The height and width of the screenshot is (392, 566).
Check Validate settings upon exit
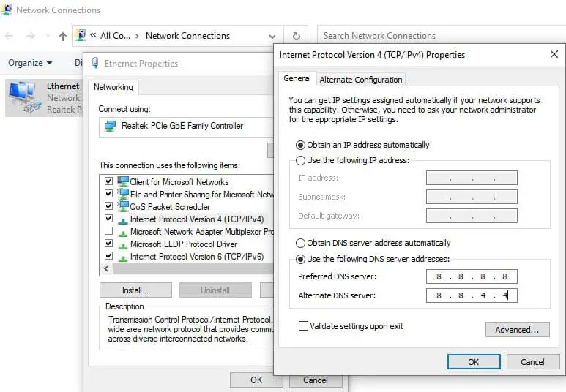click(x=303, y=326)
